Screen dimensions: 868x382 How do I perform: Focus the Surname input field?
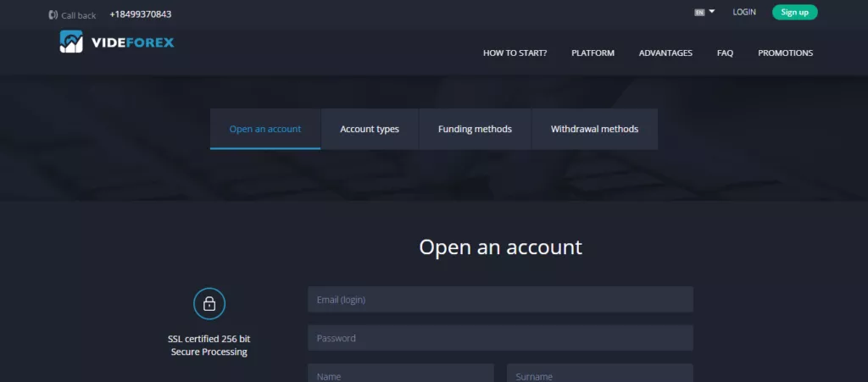pos(600,374)
